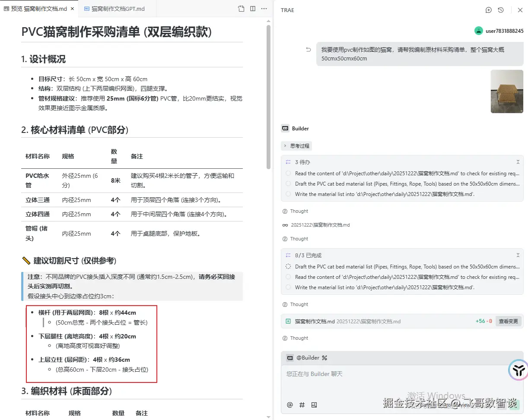528x420 pixels.
Task: Click the green added-file icon beside 猫窝制作文档.md
Action: pyautogui.click(x=288, y=321)
